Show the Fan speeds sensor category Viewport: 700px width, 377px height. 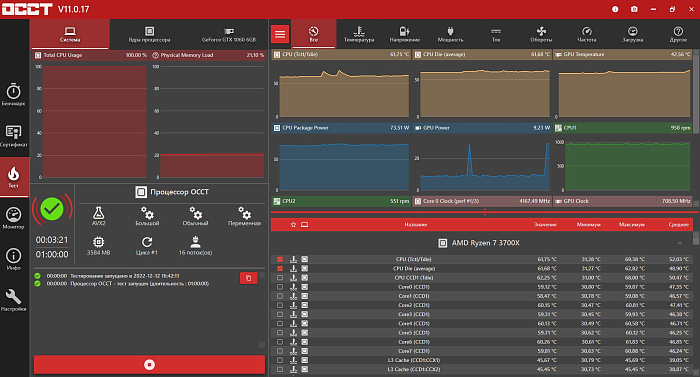click(541, 34)
